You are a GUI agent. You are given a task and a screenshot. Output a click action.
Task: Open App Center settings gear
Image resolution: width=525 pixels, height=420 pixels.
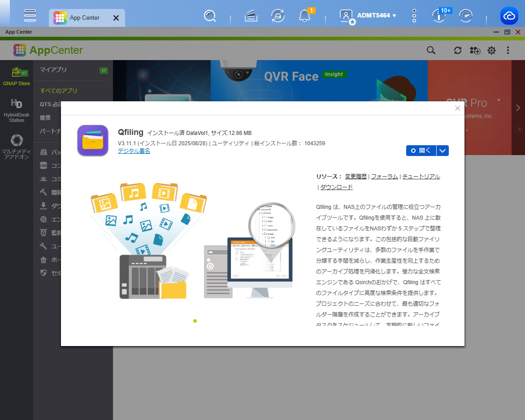pyautogui.click(x=491, y=51)
